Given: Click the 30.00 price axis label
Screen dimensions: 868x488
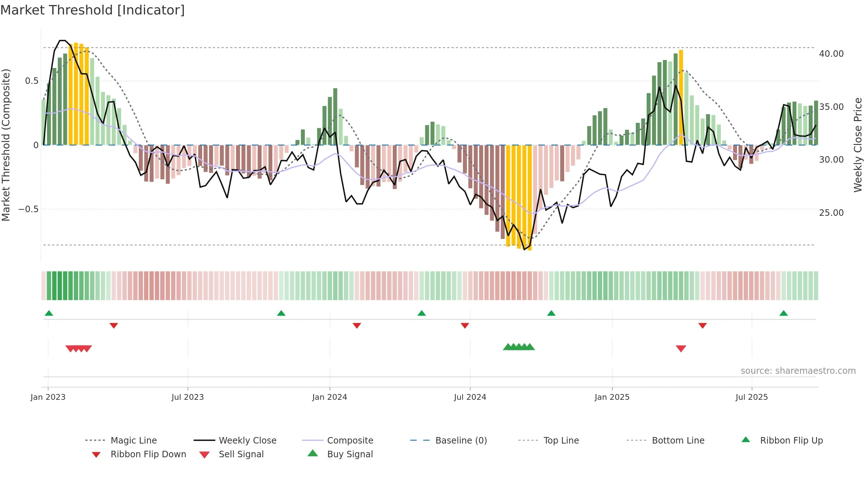Looking at the screenshot, I should click(x=831, y=160).
